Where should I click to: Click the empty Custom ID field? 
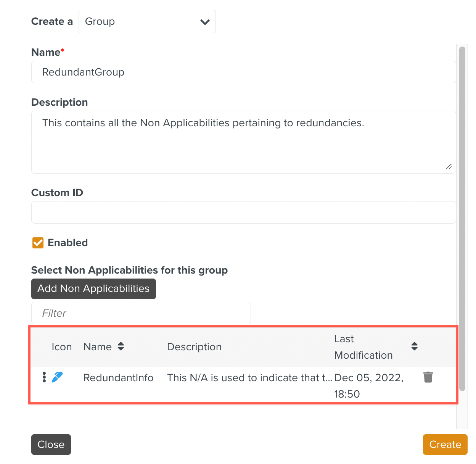pos(243,213)
